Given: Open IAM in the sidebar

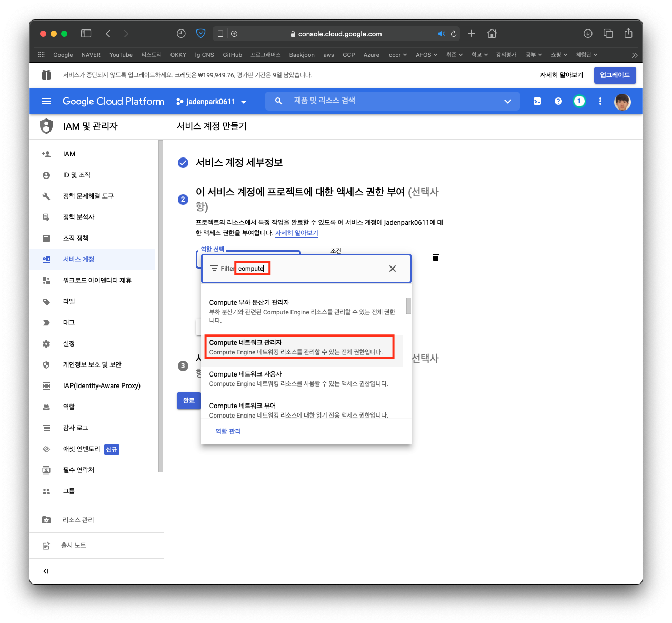Looking at the screenshot, I should tap(93, 154).
